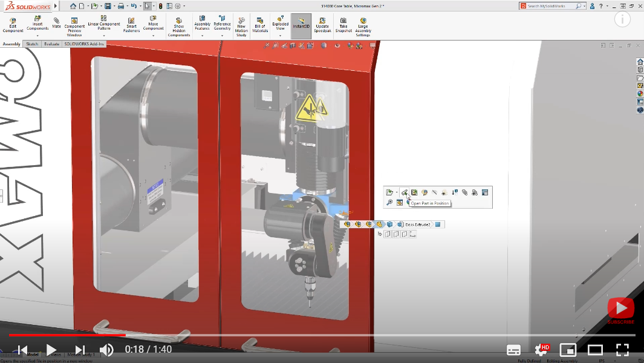Image resolution: width=644 pixels, height=363 pixels.
Task: Click Take Snapshot
Action: coord(343,25)
